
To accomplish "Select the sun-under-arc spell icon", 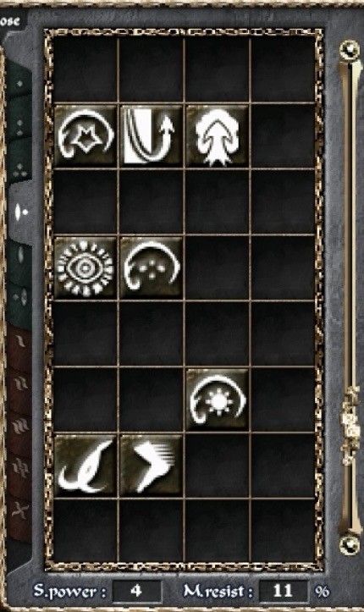I will coord(217,400).
